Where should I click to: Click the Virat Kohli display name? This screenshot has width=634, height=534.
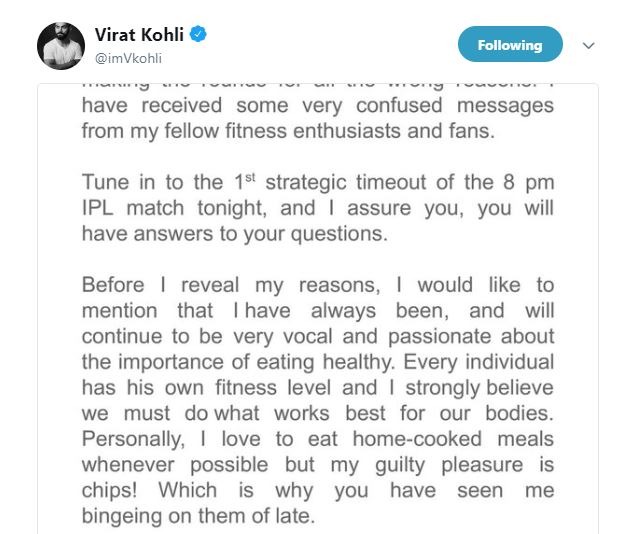point(139,35)
